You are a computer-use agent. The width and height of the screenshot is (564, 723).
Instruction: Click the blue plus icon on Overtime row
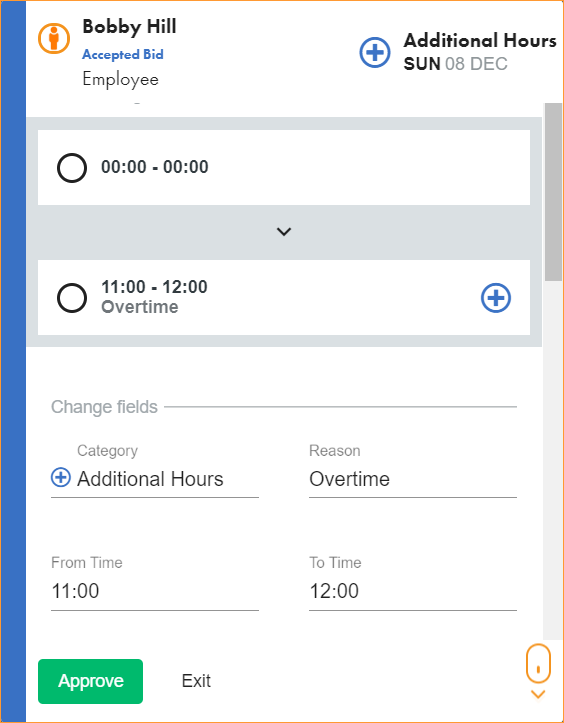(x=496, y=298)
